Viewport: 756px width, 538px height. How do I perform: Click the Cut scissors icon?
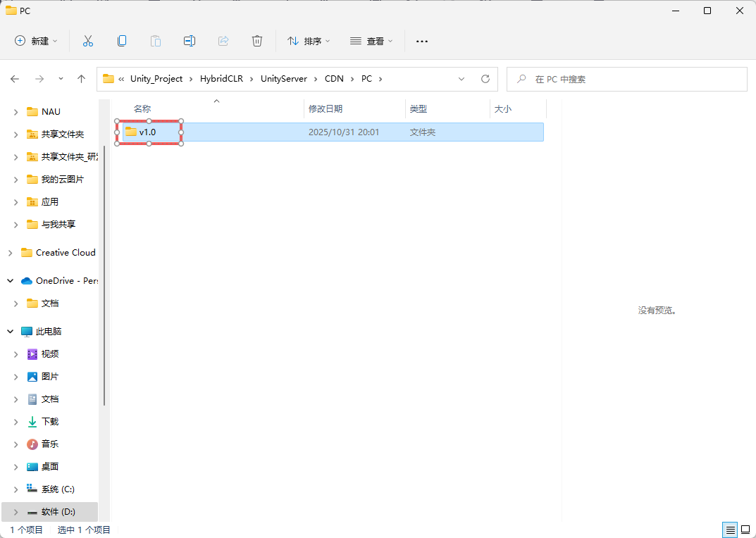(88, 41)
